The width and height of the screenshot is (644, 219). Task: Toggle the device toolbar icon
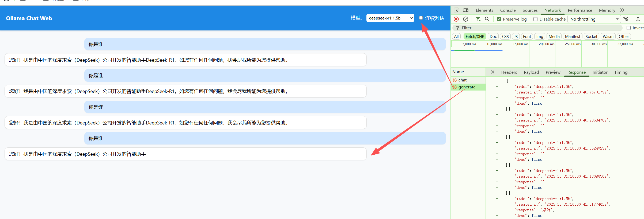(x=466, y=10)
